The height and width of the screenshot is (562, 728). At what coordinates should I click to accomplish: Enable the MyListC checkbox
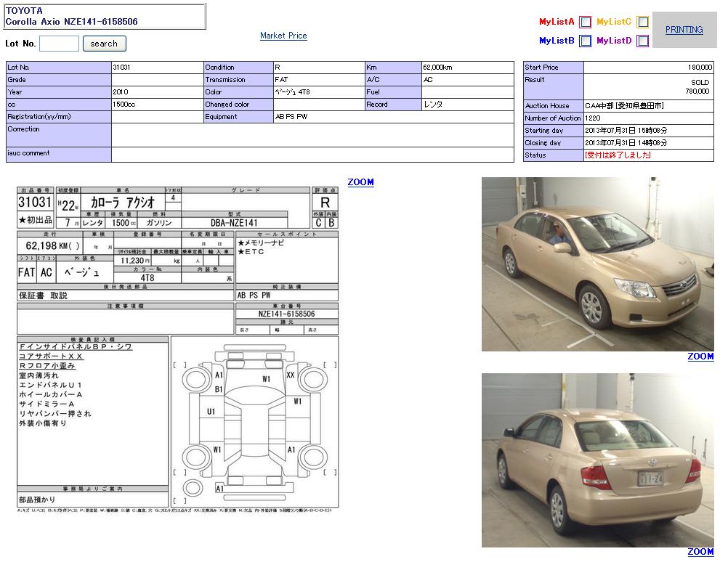(x=642, y=23)
